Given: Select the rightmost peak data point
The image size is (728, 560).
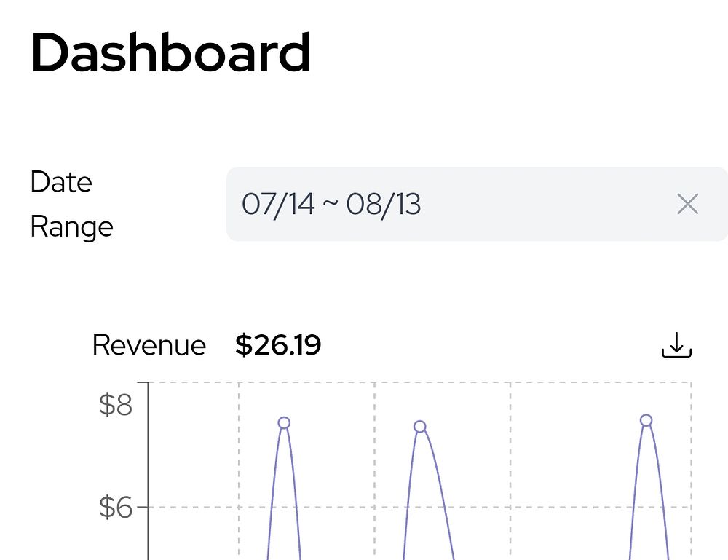Looking at the screenshot, I should [646, 420].
